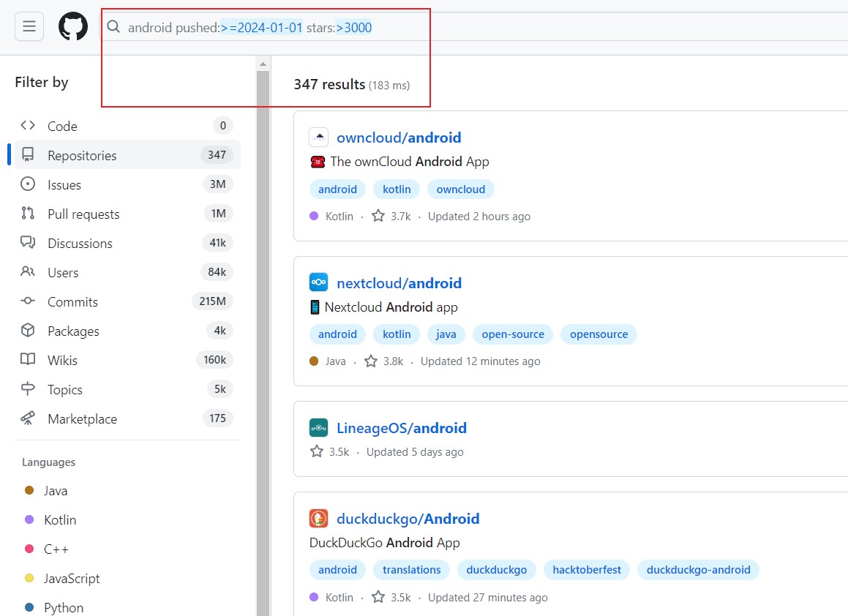Filter results by Topics
Screen dimensions: 848x616
click(x=127, y=389)
